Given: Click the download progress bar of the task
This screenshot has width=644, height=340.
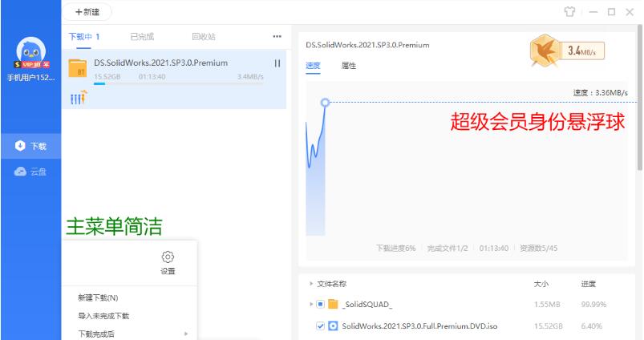Looking at the screenshot, I should click(179, 83).
